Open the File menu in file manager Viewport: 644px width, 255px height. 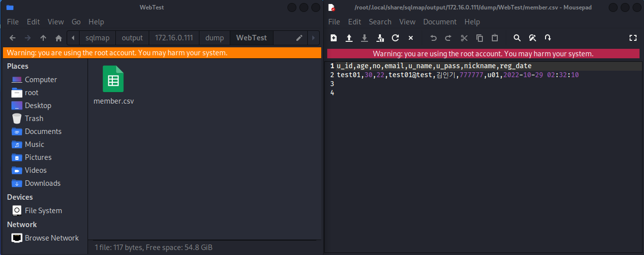[13, 22]
